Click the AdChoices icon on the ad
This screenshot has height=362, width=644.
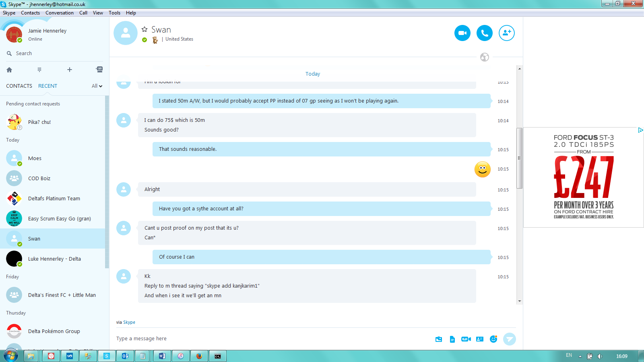pos(640,130)
